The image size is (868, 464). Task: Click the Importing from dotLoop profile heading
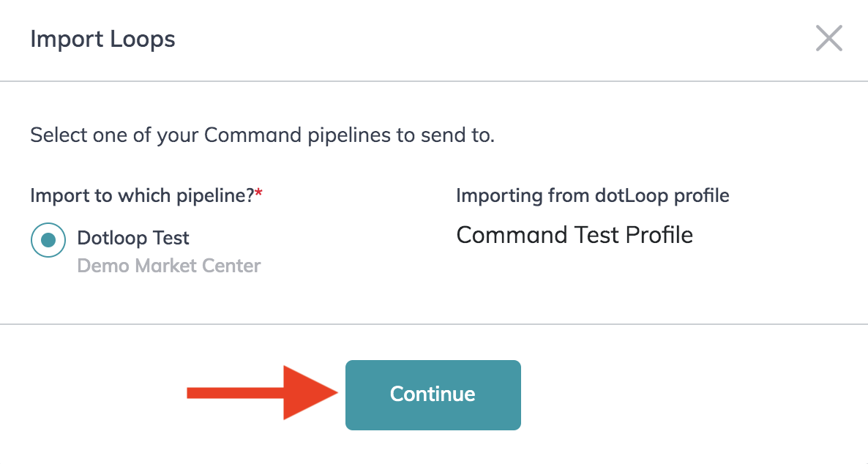tap(592, 195)
